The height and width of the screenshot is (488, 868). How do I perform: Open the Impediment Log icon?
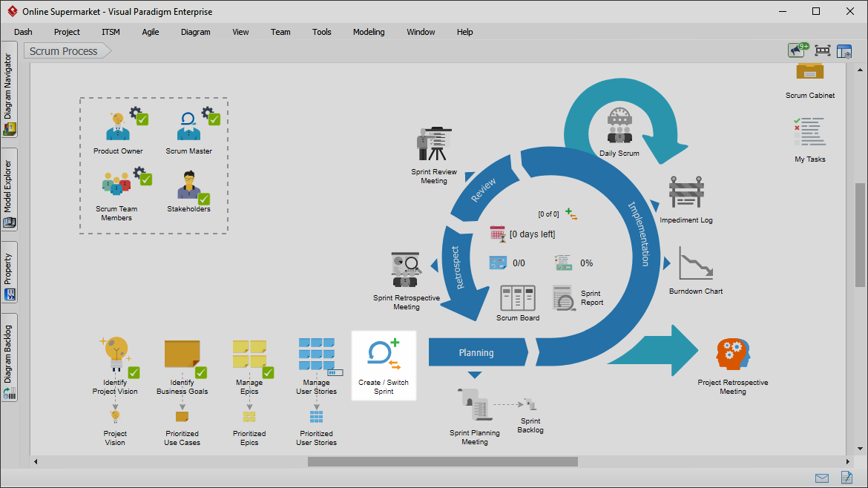pos(686,194)
